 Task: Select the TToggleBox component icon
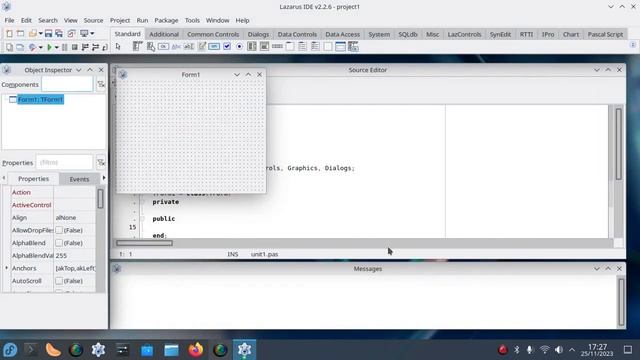point(214,47)
